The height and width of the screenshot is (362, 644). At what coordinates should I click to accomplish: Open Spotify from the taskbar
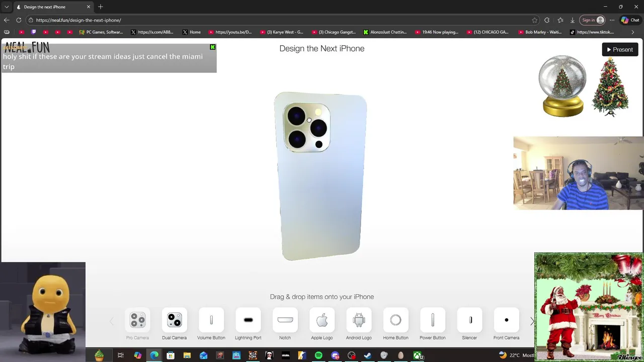[x=318, y=355]
